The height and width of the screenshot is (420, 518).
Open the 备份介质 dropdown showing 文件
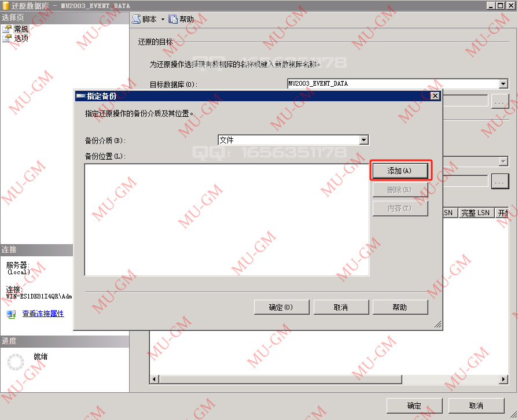click(x=363, y=140)
